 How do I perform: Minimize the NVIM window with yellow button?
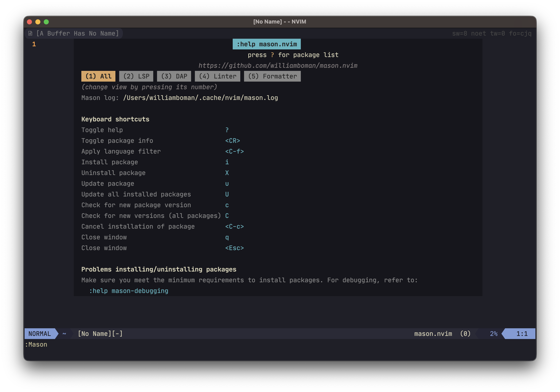click(38, 22)
